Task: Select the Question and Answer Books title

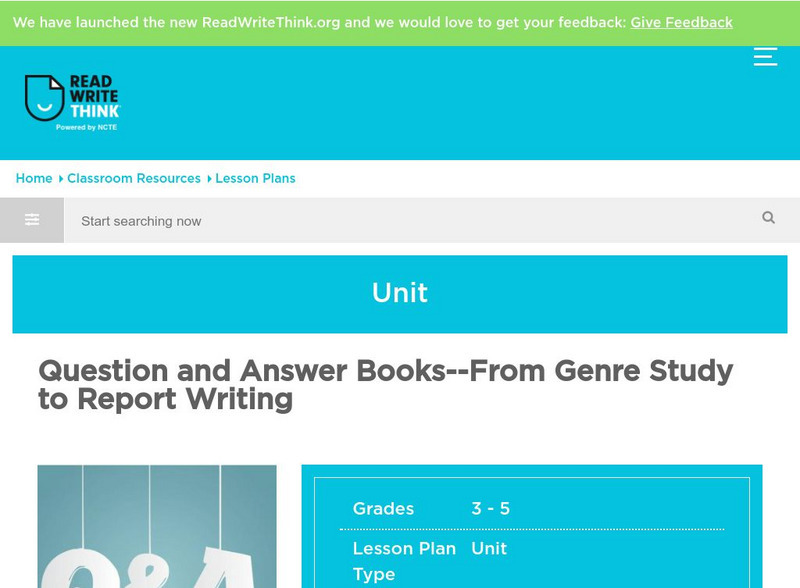Action: coord(386,385)
